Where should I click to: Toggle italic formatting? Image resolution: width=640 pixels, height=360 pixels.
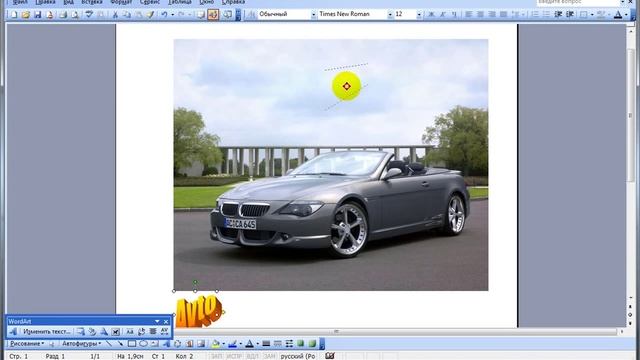click(442, 15)
